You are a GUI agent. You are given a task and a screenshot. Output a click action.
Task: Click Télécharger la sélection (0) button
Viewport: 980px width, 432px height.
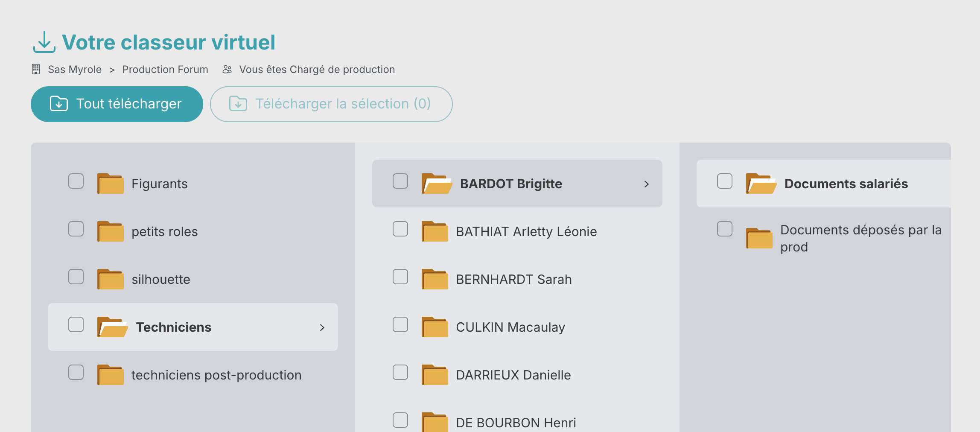(x=331, y=104)
